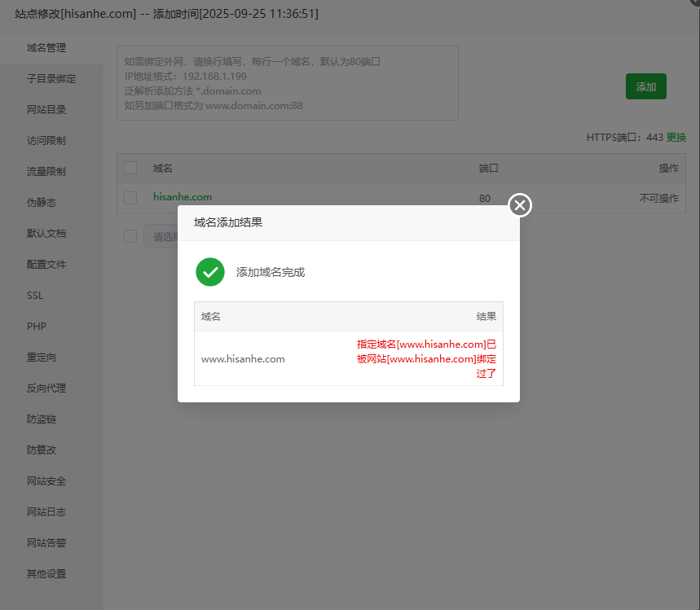Open the 反向代理 reverse proxy section
700x610 pixels.
(x=46, y=388)
